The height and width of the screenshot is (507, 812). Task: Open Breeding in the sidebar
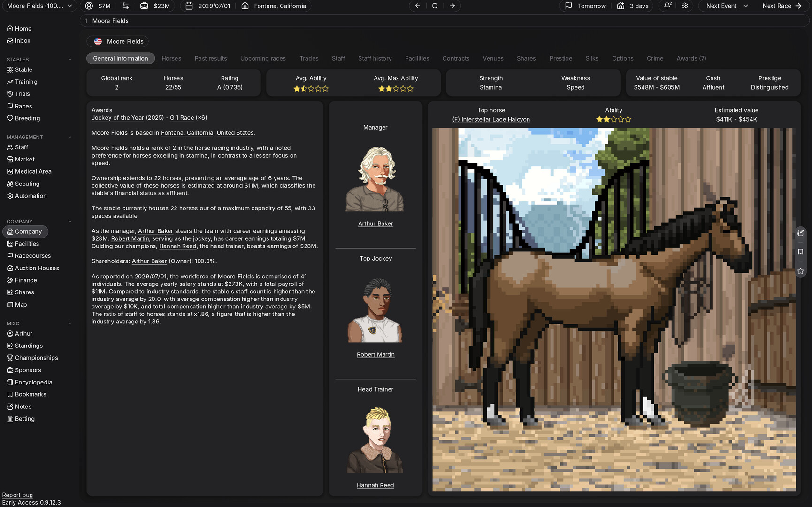(23, 118)
